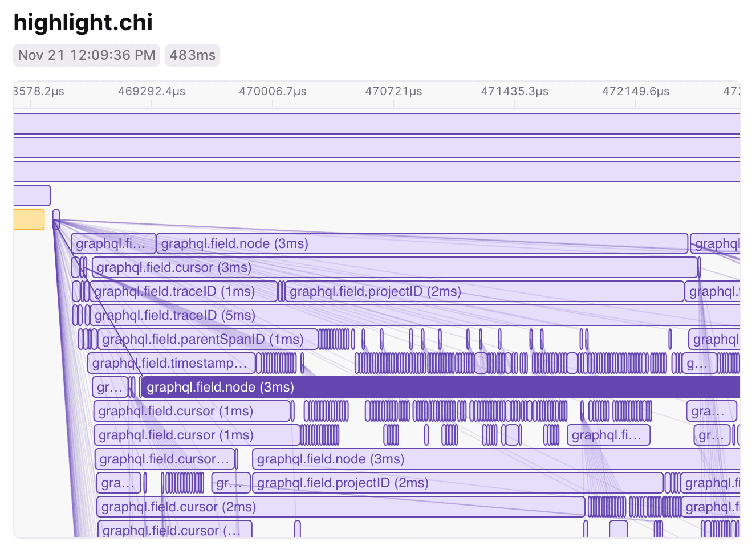The width and height of the screenshot is (756, 554).
Task: Open the graphql.field.cursor (2ms) span
Action: [x=341, y=507]
